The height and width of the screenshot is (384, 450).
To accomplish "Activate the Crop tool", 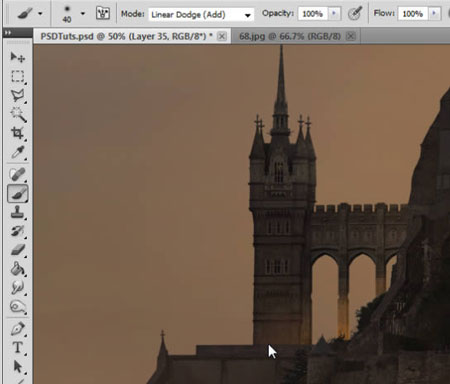I will [x=17, y=133].
